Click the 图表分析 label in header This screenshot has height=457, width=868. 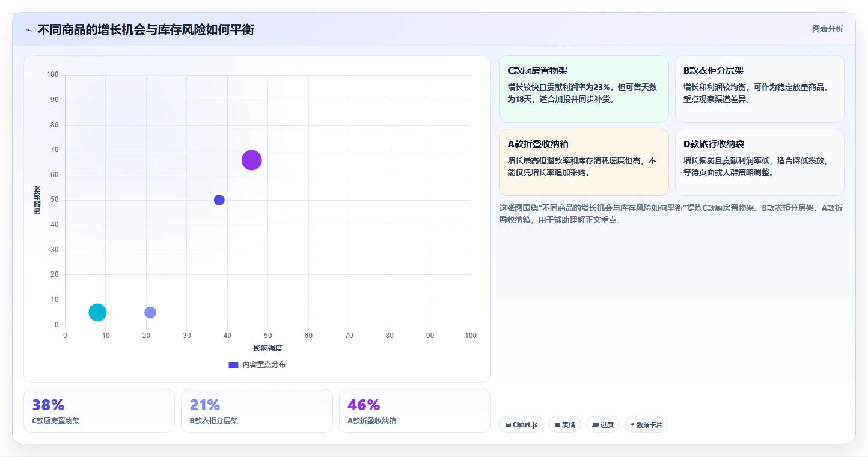pos(827,29)
